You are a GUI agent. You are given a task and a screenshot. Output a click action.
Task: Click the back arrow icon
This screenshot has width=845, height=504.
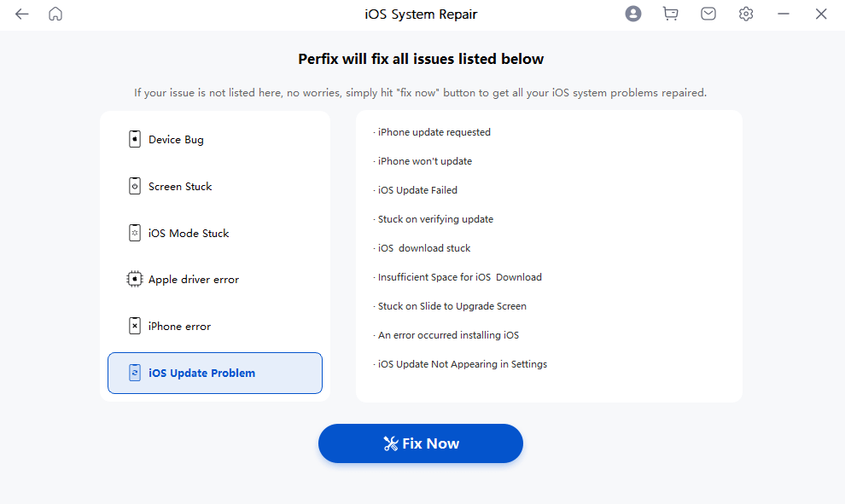tap(22, 14)
